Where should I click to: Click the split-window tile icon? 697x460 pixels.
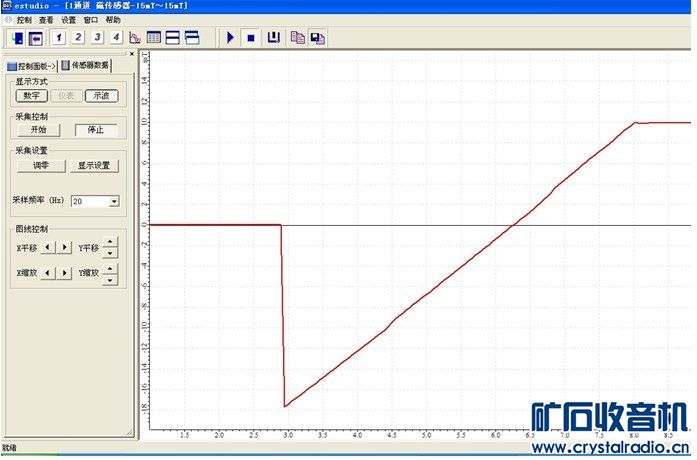(172, 38)
